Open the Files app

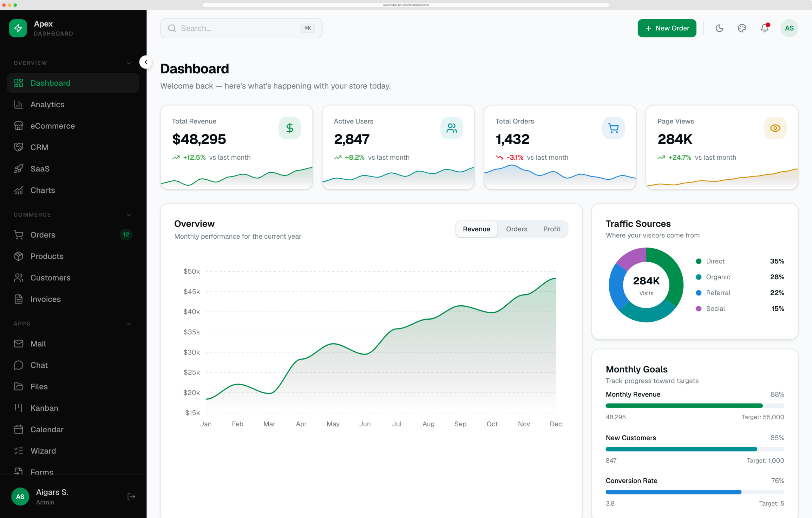pos(73,387)
